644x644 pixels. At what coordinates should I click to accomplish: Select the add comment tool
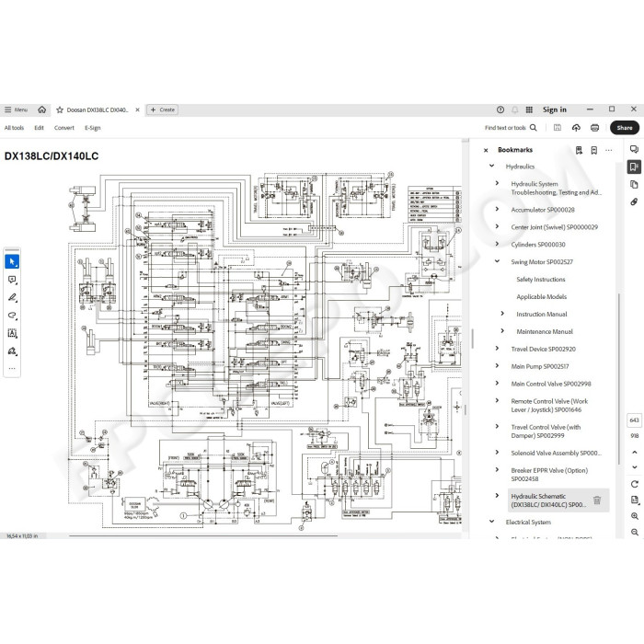[12, 280]
